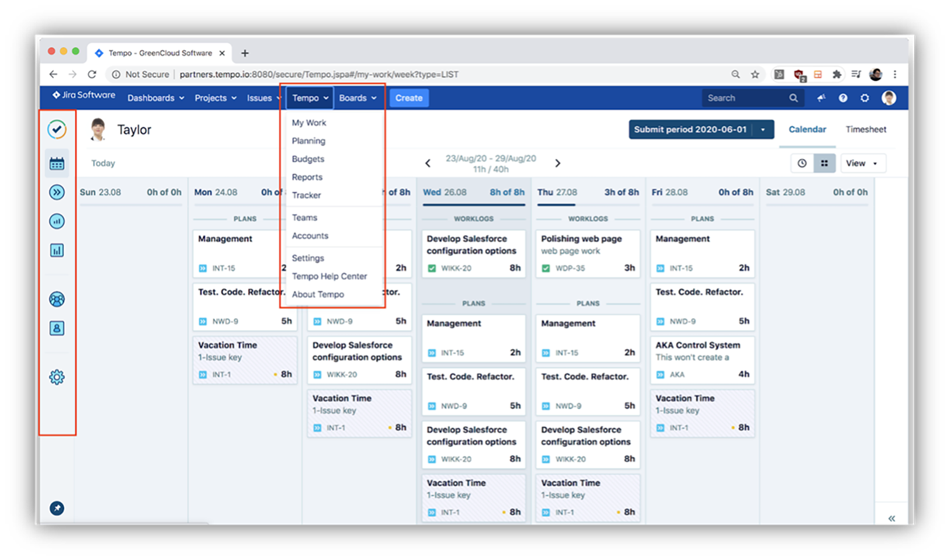Open the Boards menu
The width and height of the screenshot is (951, 560).
(x=358, y=98)
